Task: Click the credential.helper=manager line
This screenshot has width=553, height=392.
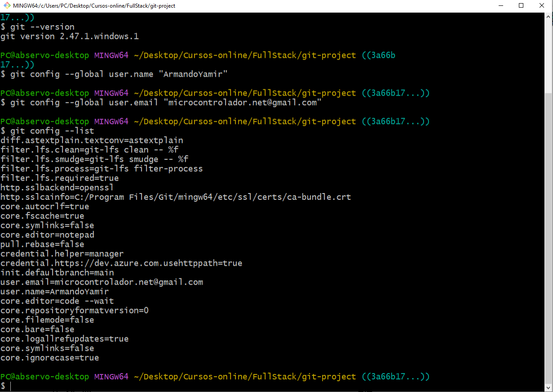Action: (x=62, y=254)
